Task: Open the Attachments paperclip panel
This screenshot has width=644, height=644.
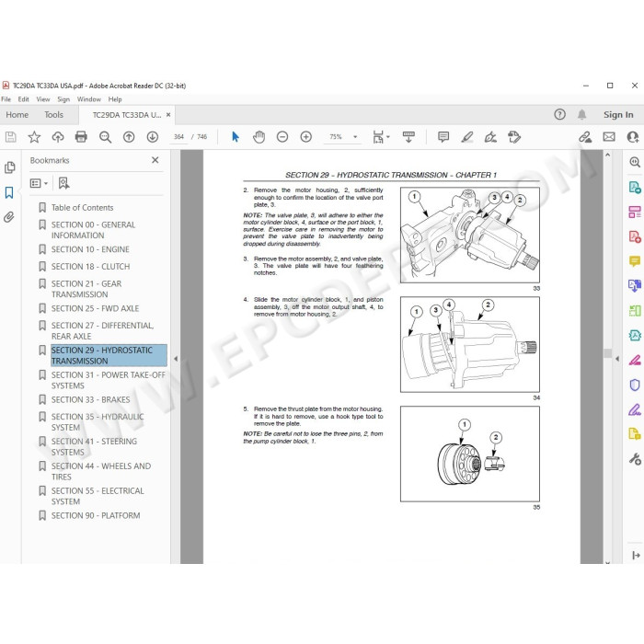Action: [x=9, y=217]
